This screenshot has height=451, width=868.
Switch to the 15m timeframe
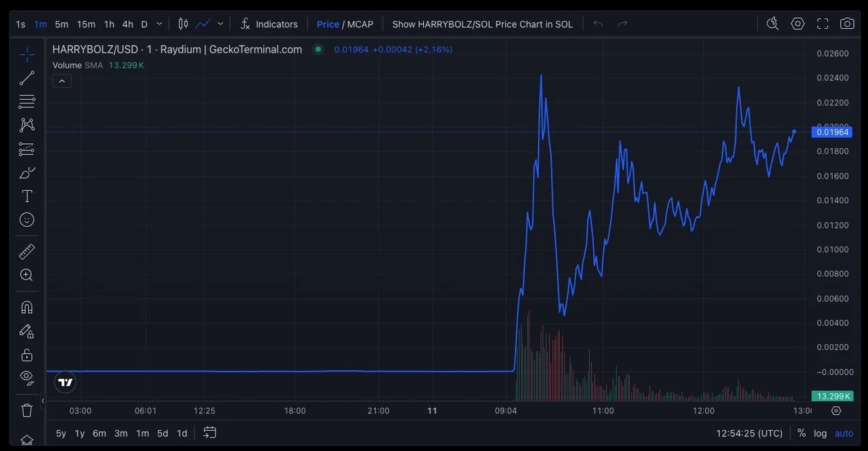pos(86,24)
